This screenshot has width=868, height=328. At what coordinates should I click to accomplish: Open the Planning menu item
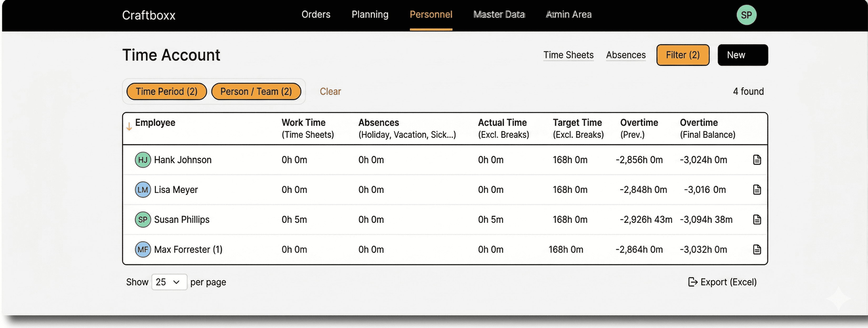pyautogui.click(x=370, y=14)
